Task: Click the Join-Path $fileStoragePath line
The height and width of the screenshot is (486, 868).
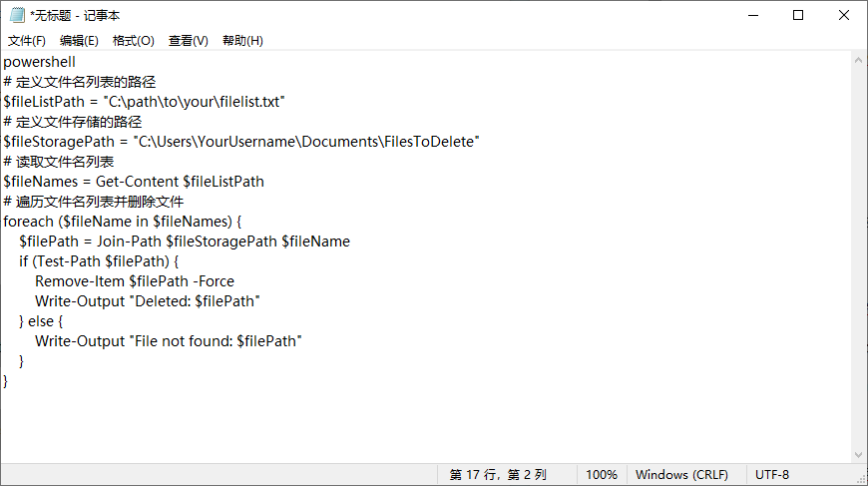Action: (185, 242)
